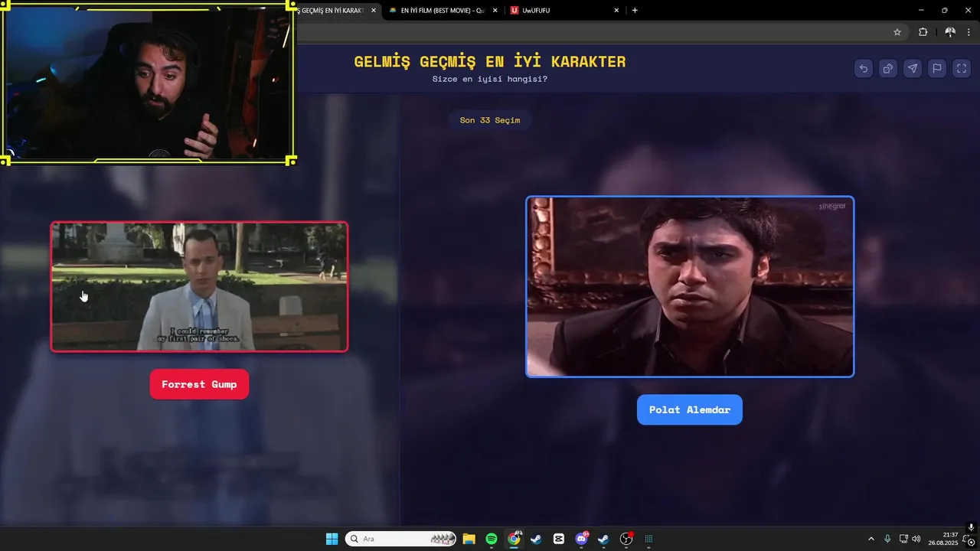
Task: Open network settings in the system tray
Action: click(x=903, y=539)
